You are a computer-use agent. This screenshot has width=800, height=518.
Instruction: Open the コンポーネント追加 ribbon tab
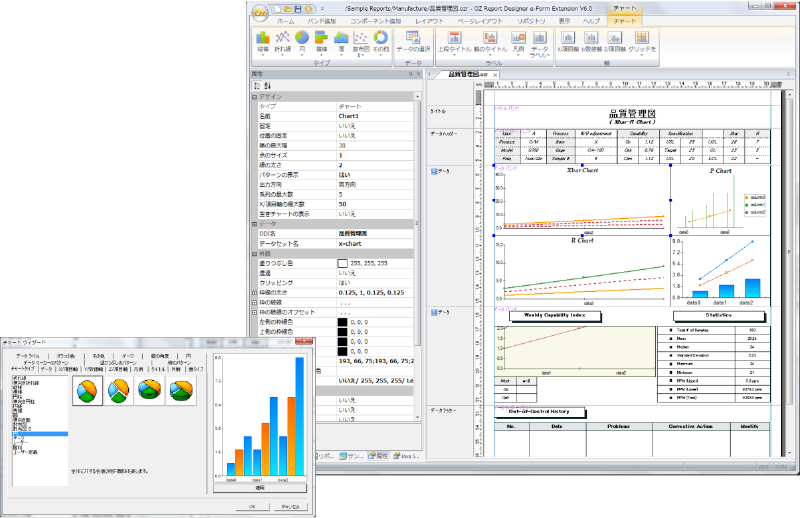pyautogui.click(x=376, y=21)
